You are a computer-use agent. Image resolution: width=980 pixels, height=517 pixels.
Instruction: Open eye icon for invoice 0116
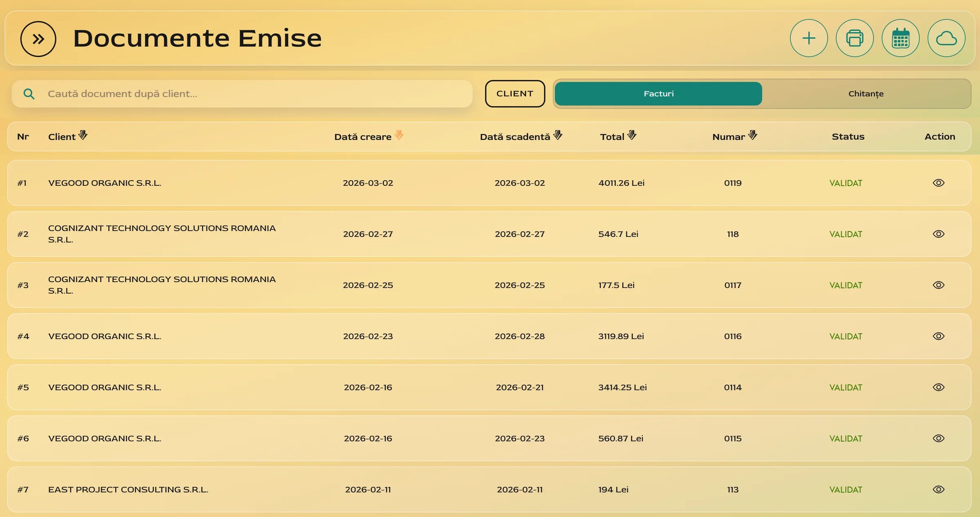pos(938,336)
